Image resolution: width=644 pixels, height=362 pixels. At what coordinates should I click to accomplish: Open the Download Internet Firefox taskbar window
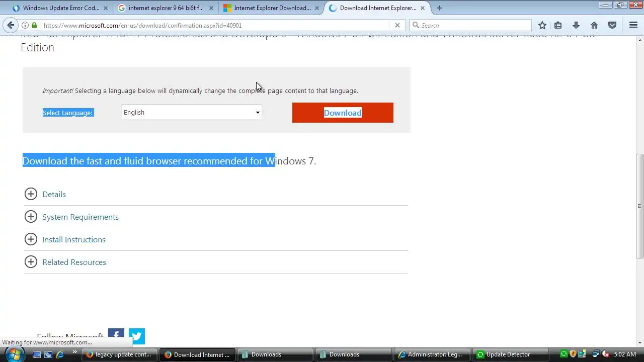coord(197,354)
